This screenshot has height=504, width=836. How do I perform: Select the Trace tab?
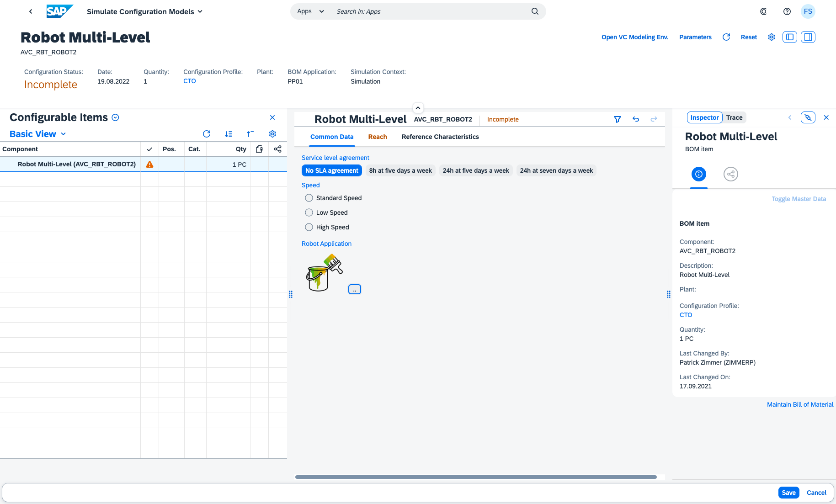pos(734,117)
